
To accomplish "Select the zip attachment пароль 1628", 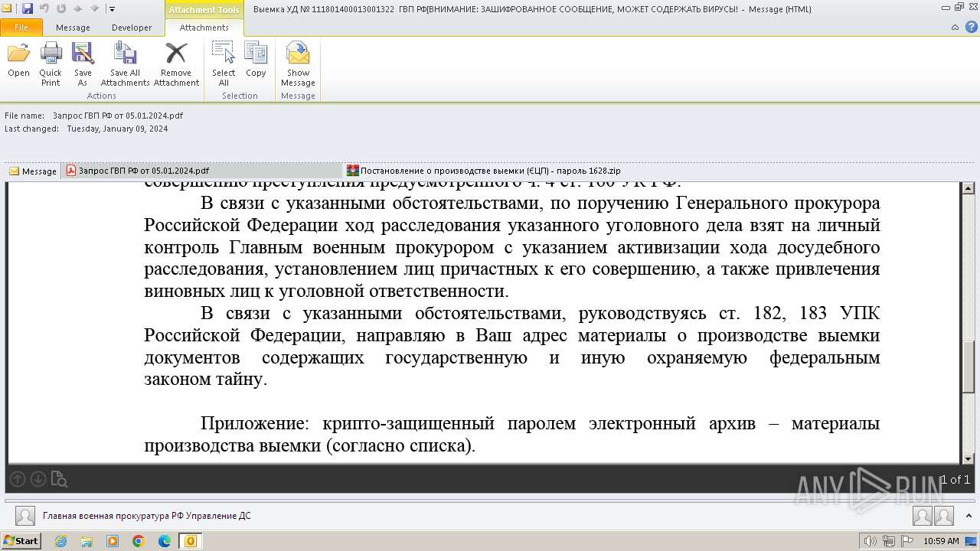I will [x=483, y=171].
